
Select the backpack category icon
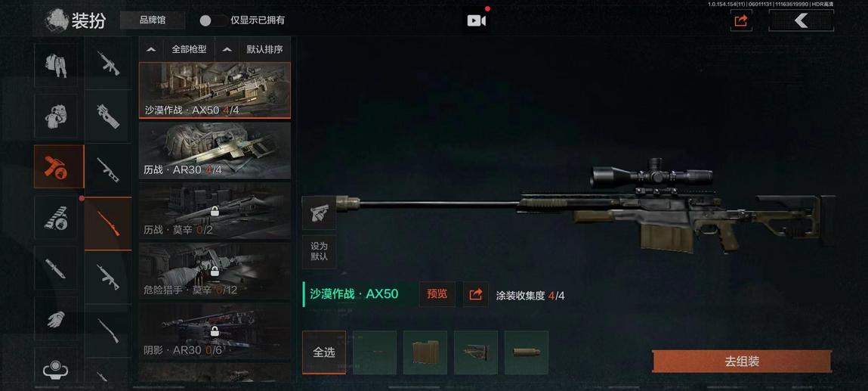(x=55, y=116)
